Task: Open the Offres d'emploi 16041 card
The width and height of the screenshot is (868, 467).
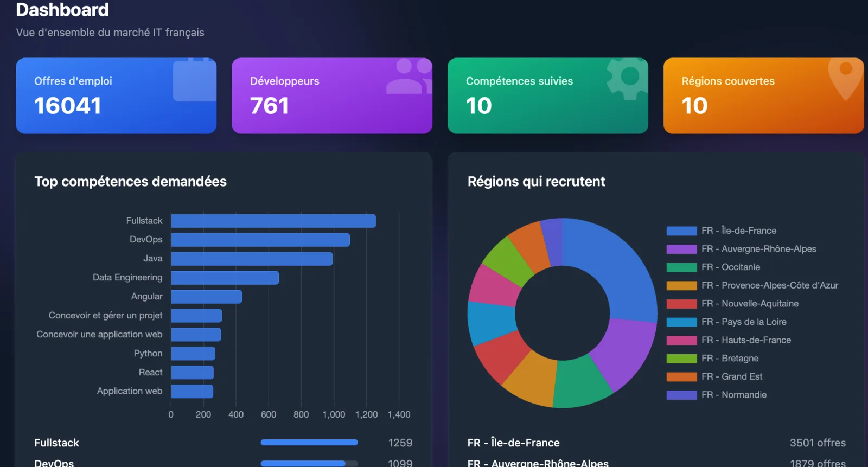Action: pos(116,95)
